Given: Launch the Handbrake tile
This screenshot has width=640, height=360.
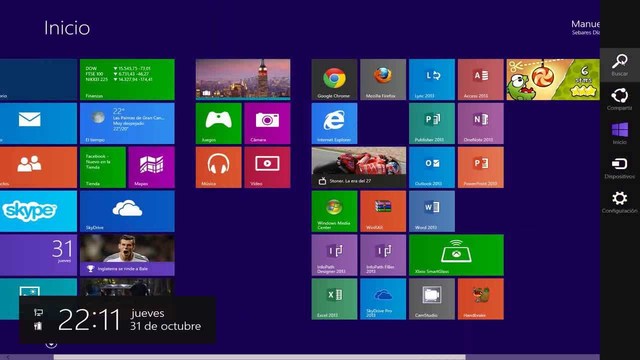Looking at the screenshot, I should (x=480, y=299).
